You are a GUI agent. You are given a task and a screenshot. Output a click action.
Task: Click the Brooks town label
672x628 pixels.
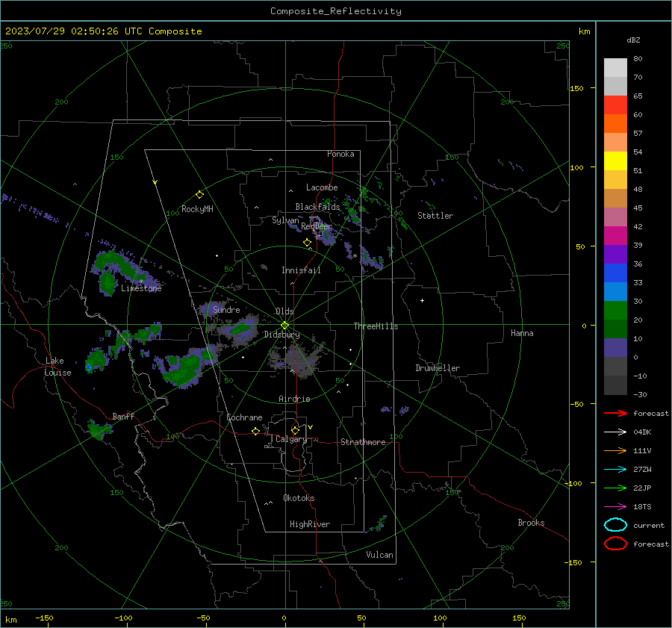531,523
